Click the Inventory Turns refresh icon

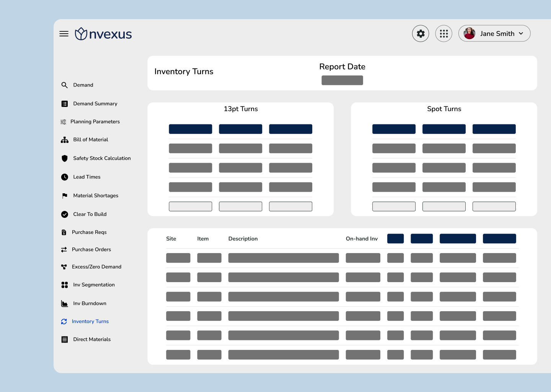[64, 322]
